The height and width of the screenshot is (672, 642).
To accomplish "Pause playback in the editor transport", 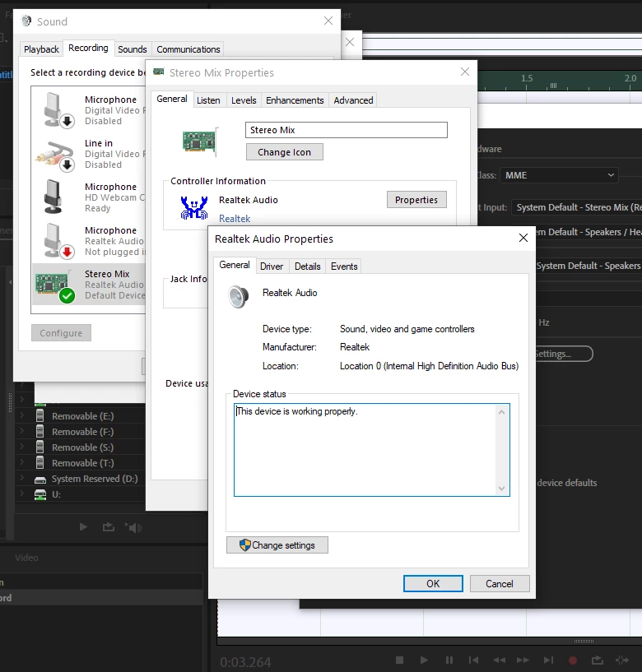I will point(449,660).
